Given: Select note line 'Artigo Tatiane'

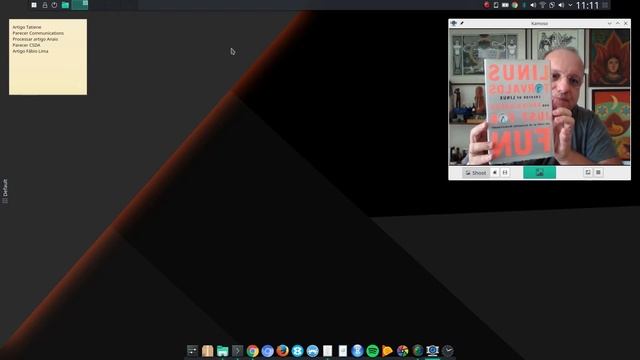Looking at the screenshot, I should pos(27,27).
